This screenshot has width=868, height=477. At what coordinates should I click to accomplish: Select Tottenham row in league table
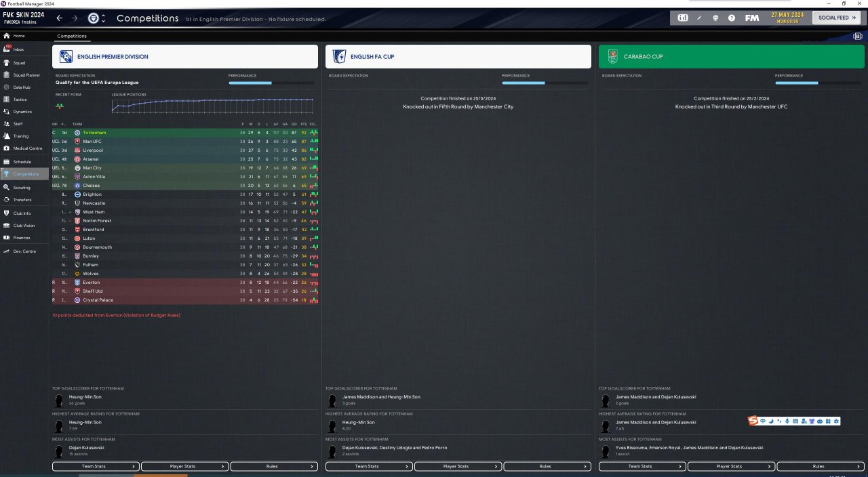185,133
